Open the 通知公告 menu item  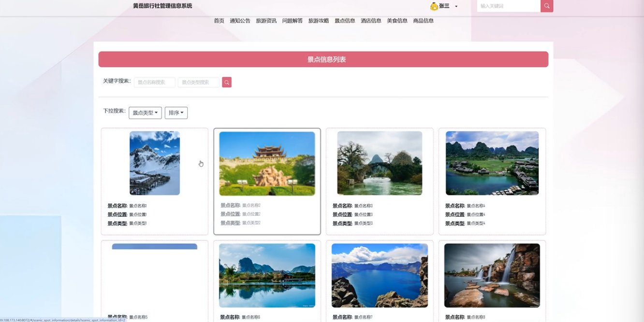240,21
